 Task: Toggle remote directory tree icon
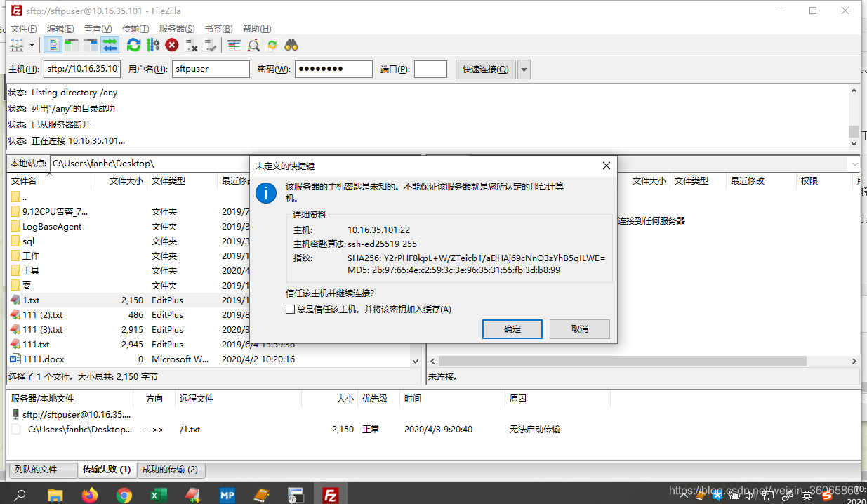point(91,45)
